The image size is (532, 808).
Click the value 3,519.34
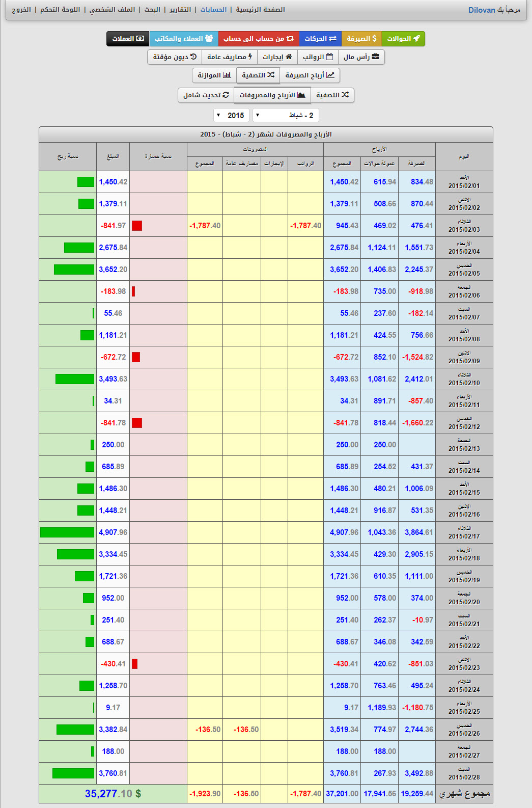[344, 730]
